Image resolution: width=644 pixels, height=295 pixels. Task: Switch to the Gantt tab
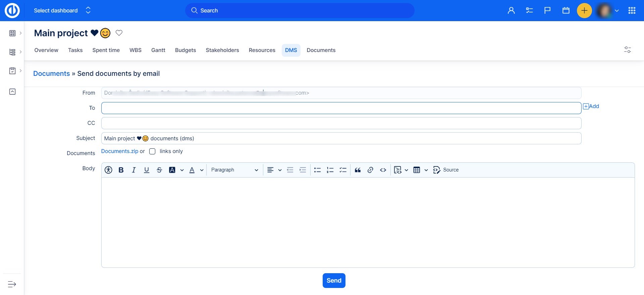158,50
